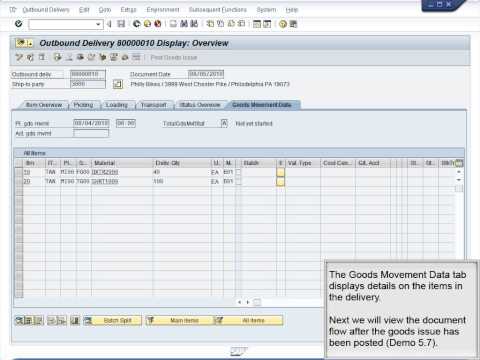Select row 10 with its row selector
The image size is (480, 360).
[x=19, y=172]
